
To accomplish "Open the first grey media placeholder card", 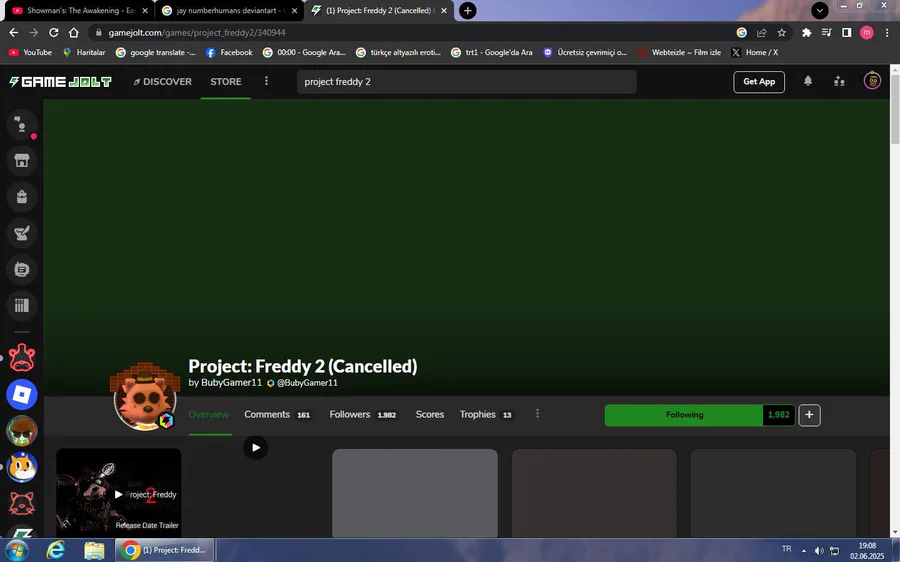I will tap(415, 493).
